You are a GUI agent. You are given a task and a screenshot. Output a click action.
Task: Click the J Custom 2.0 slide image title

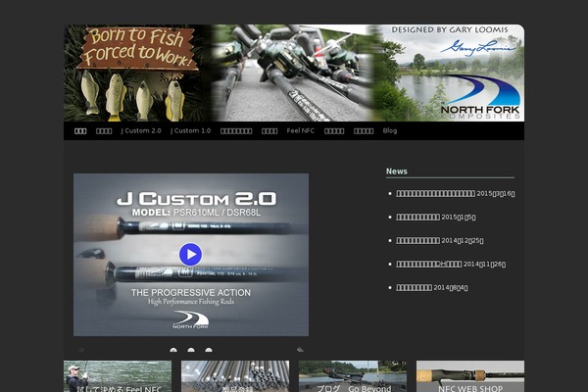point(197,199)
